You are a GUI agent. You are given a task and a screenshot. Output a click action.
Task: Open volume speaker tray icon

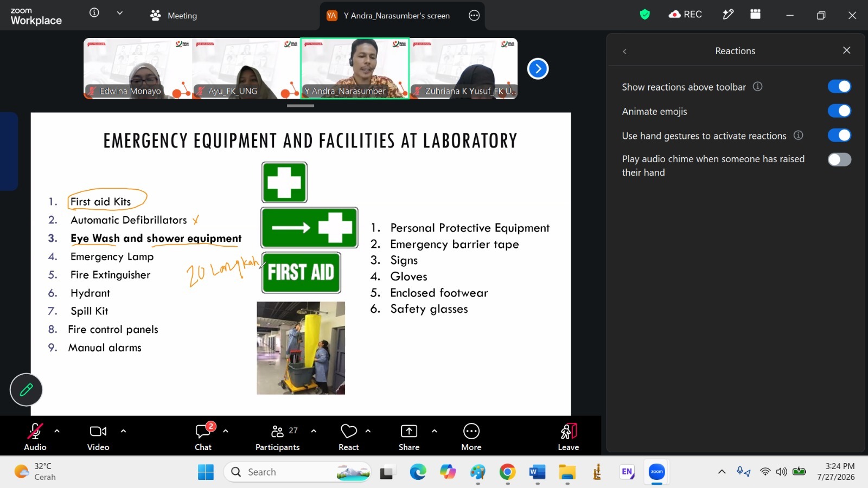click(x=781, y=472)
